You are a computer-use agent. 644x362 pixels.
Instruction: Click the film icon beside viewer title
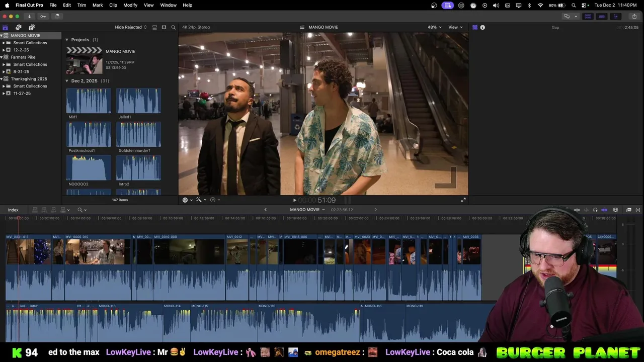pyautogui.click(x=302, y=27)
